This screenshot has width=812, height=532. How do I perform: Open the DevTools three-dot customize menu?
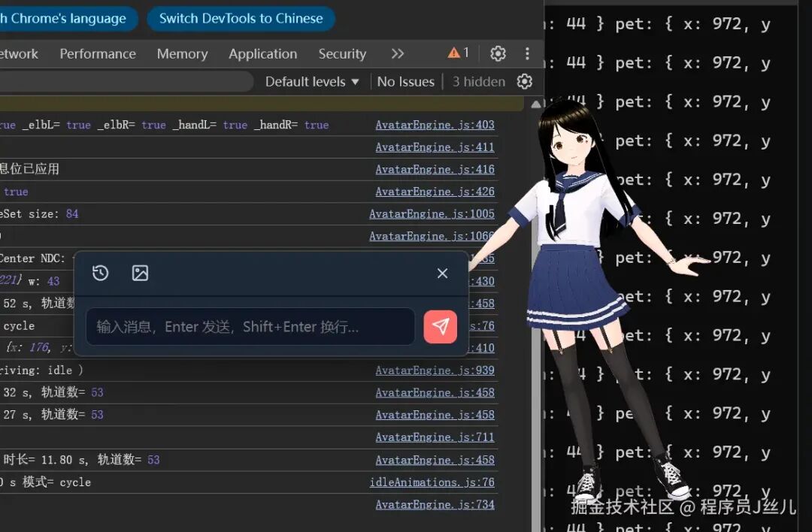point(527,53)
